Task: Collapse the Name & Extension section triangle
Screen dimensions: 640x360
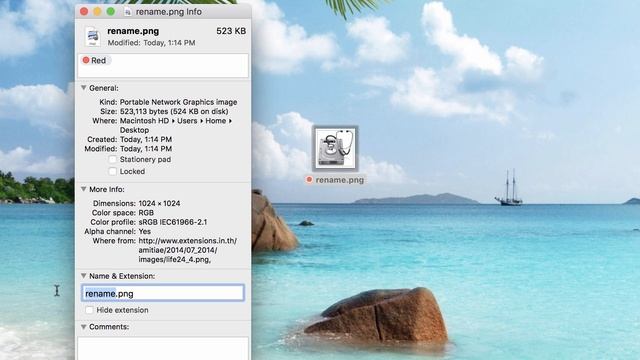Action: [x=84, y=276]
